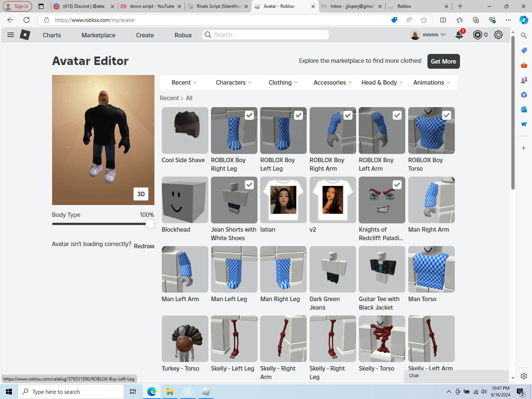Open a new browser tab
Image resolution: width=532 pixels, height=399 pixels.
click(460, 6)
